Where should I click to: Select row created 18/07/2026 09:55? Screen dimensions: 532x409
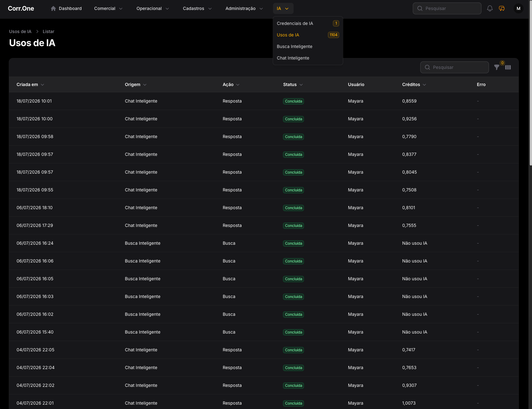(264, 190)
